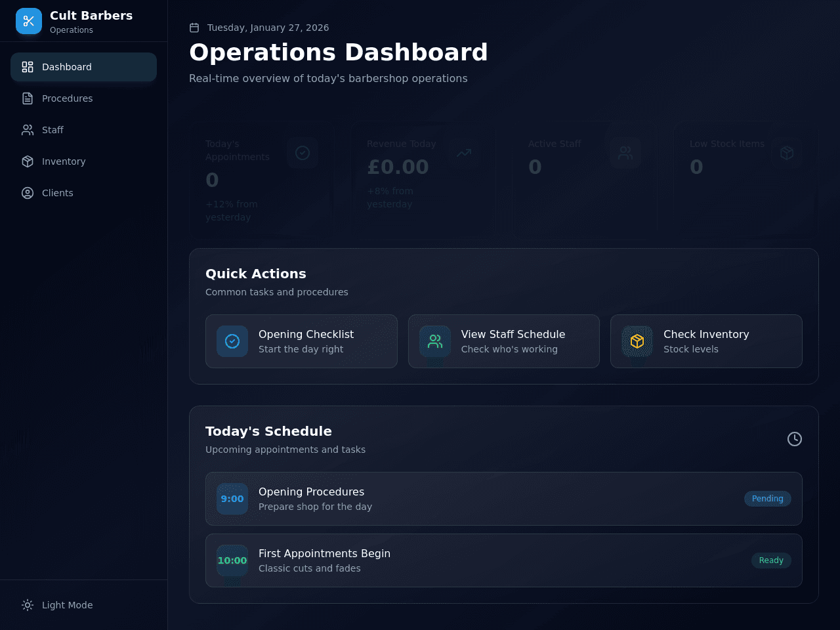The height and width of the screenshot is (630, 840).
Task: Click the Cult Barbers scissors logo
Action: tap(29, 21)
